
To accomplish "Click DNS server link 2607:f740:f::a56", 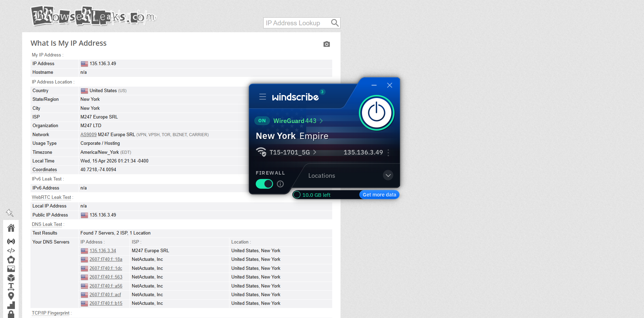I will [106, 286].
